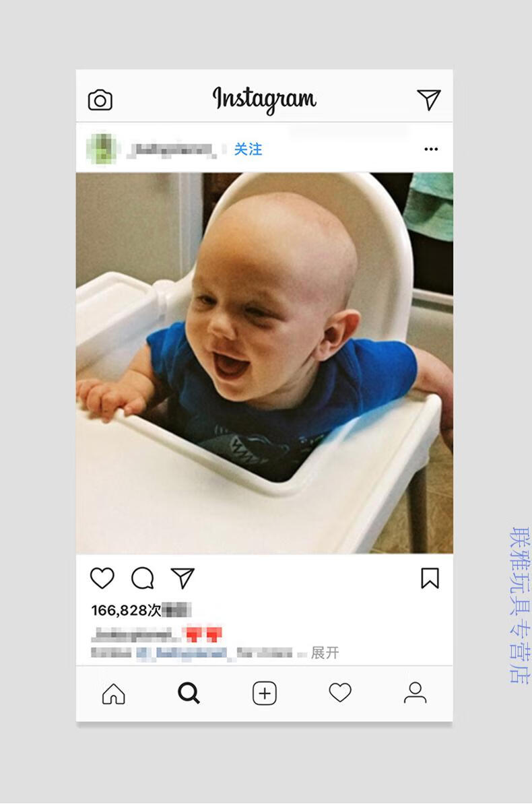
Task: Tap the Instagram logo in the header
Action: pos(264,99)
